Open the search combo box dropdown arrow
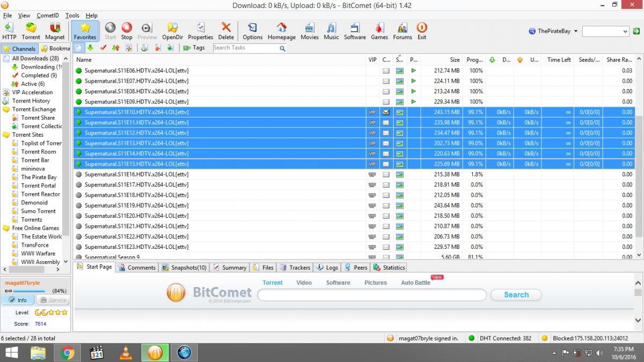Image resolution: width=644 pixels, height=362 pixels. (625, 32)
